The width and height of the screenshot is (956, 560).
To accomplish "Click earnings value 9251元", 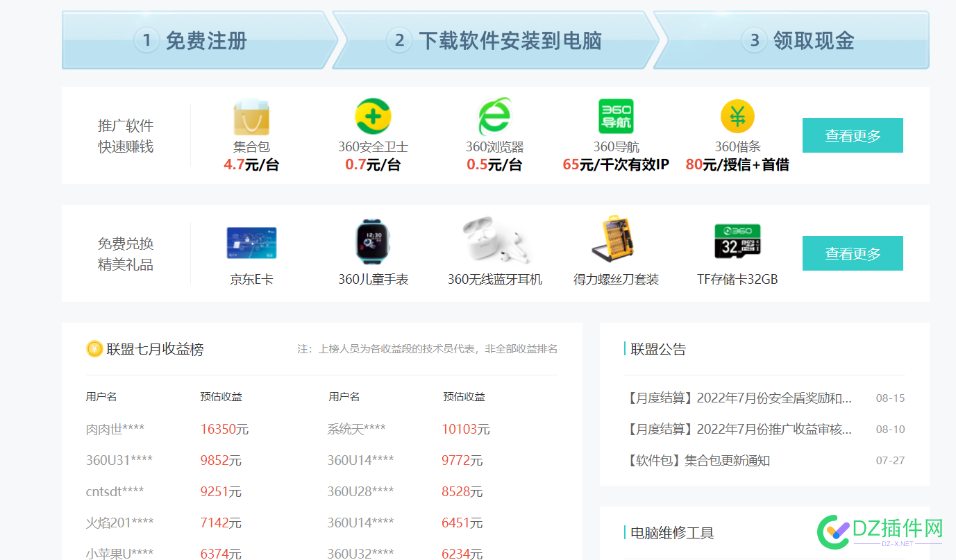I will point(221,492).
